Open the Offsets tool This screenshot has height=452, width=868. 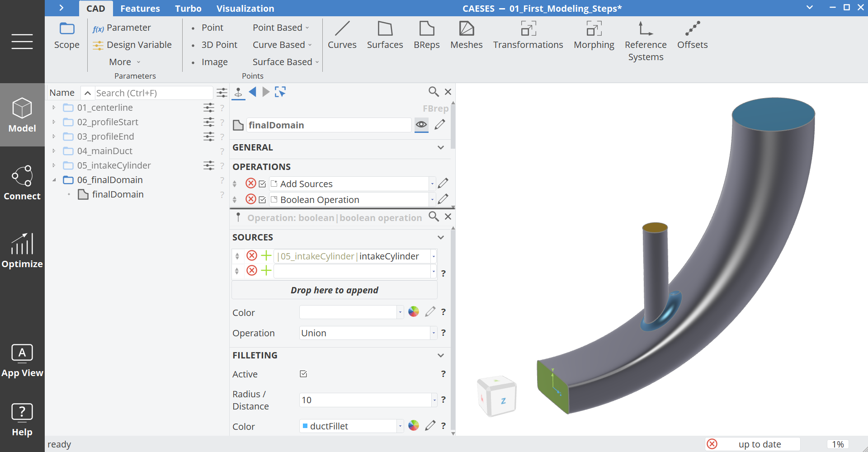(692, 35)
